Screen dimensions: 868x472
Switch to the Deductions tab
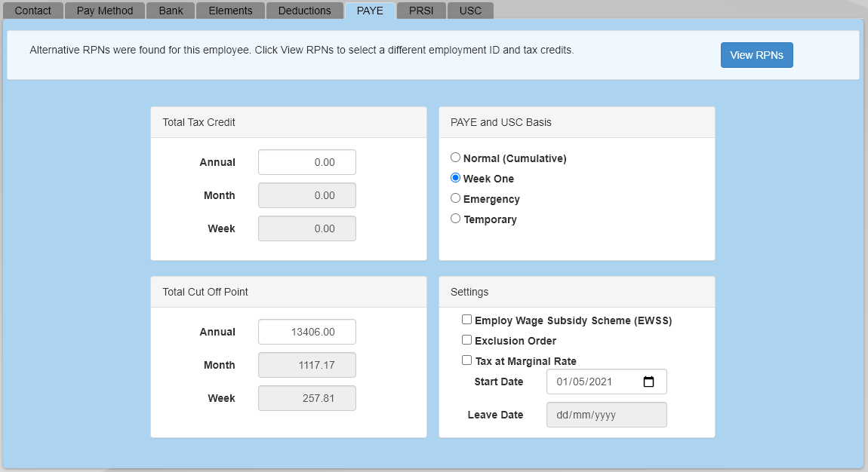coord(304,11)
